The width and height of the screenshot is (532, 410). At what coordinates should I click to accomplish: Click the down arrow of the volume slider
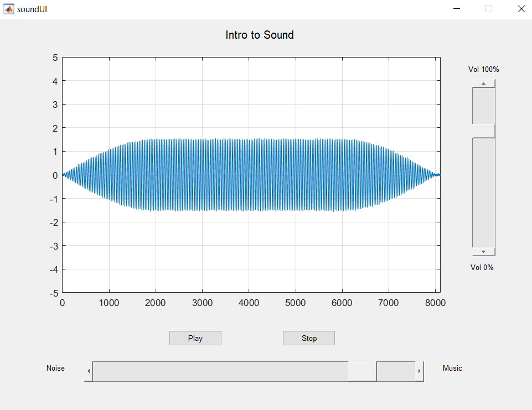click(483, 252)
